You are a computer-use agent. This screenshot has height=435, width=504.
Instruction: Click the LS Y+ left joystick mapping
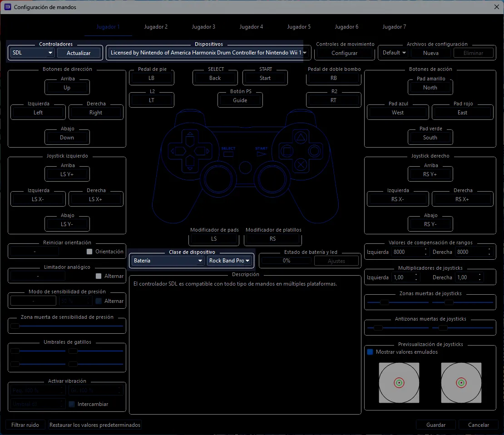point(67,174)
